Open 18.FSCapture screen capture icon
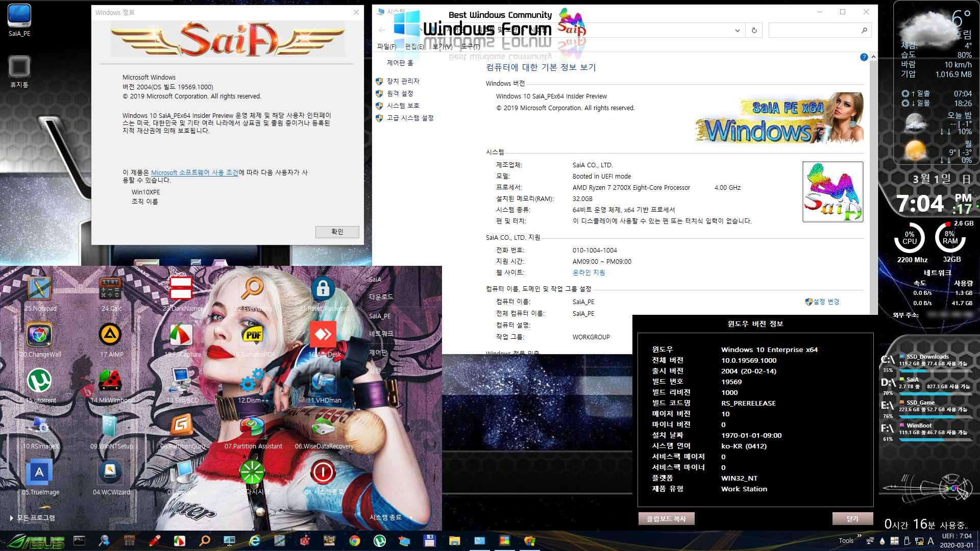The height and width of the screenshot is (551, 980). click(x=181, y=335)
